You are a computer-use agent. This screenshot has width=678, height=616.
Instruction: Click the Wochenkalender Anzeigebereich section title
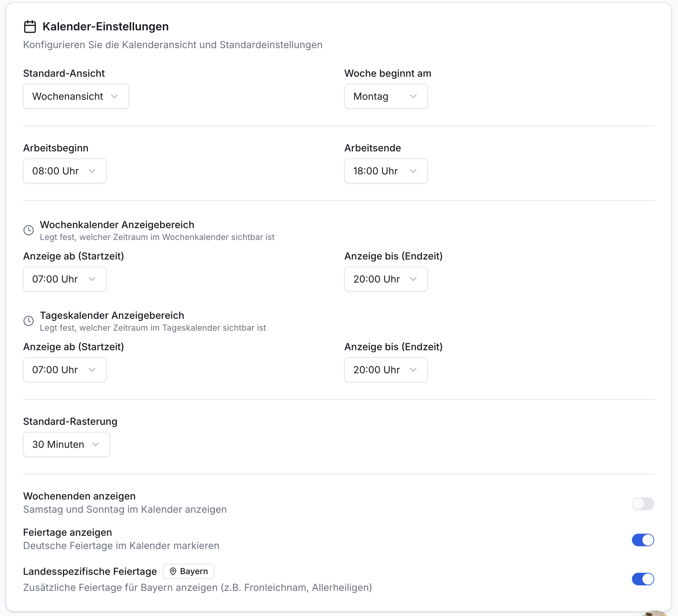(x=117, y=225)
